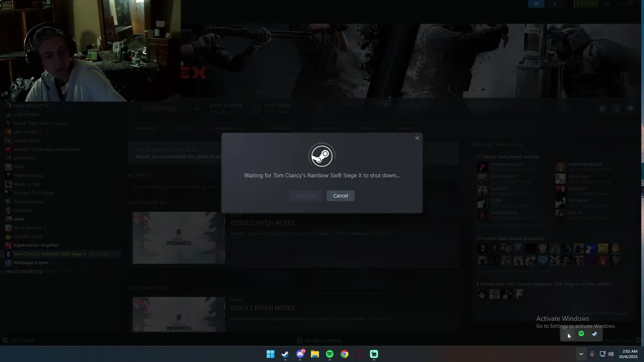
Task: Expand the UNCATEGORIZED library section
Action: point(23,271)
